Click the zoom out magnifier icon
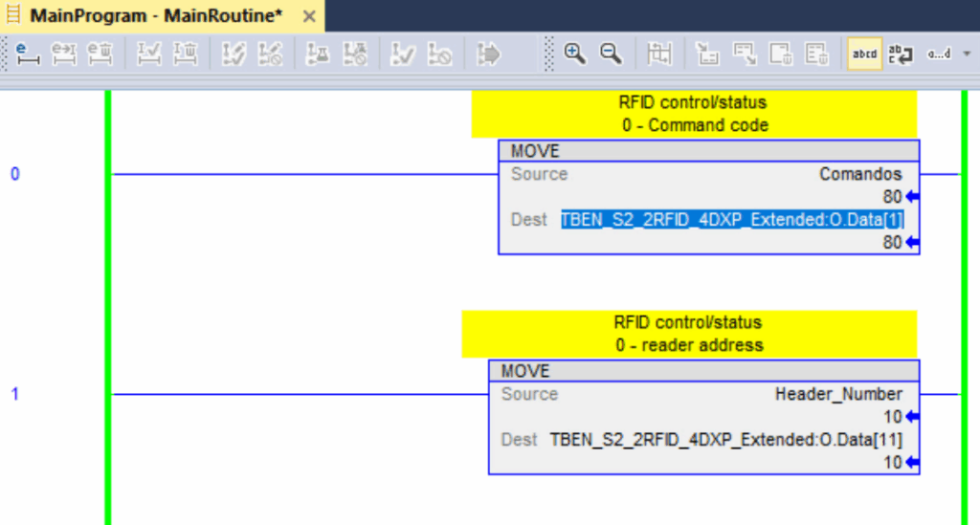 (611, 55)
